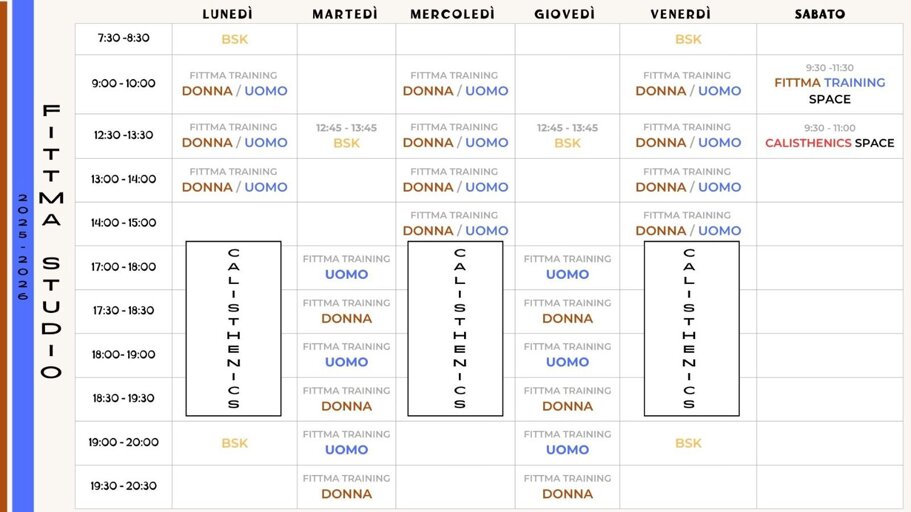The image size is (911, 512).
Task: Click the vertical FITTMA STUDIO title
Action: click(x=53, y=240)
